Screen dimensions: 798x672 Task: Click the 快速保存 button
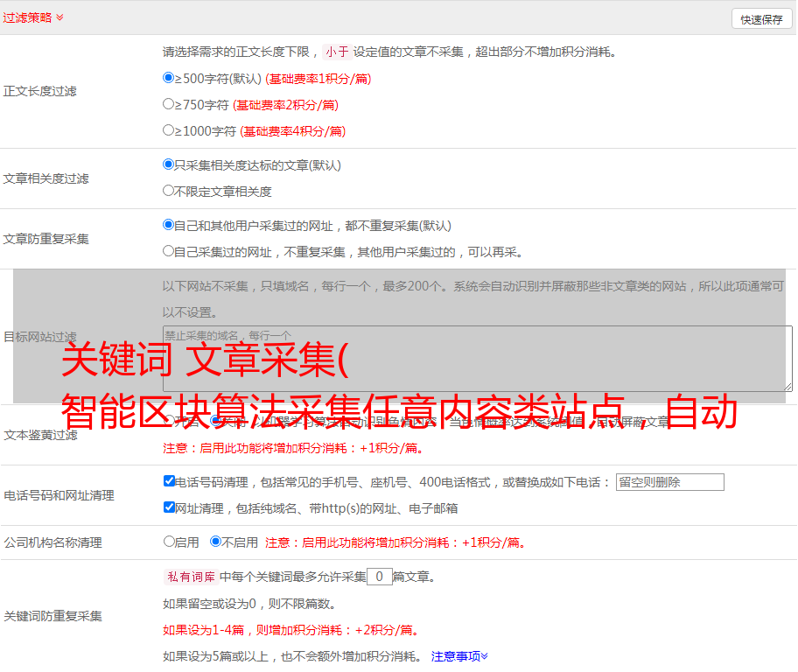(761, 19)
